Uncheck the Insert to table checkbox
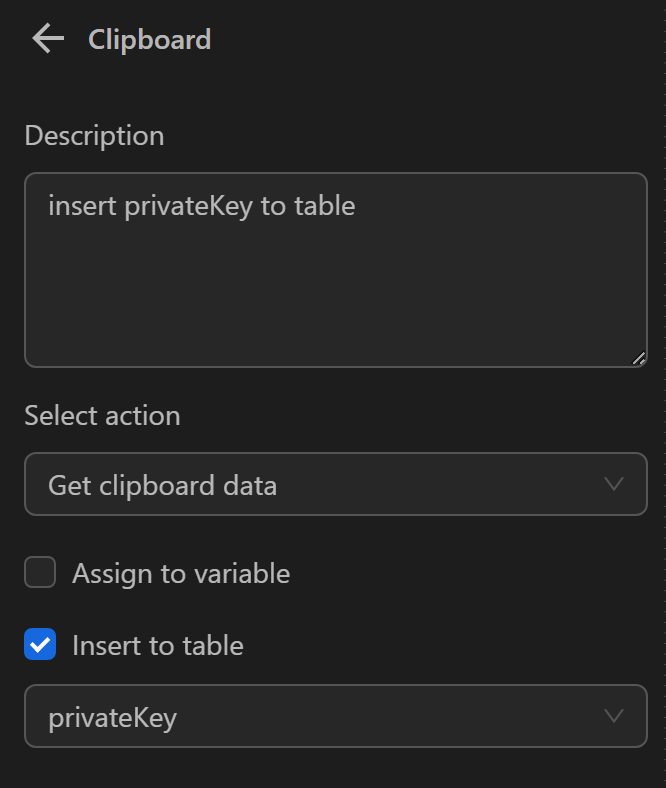 pos(40,645)
